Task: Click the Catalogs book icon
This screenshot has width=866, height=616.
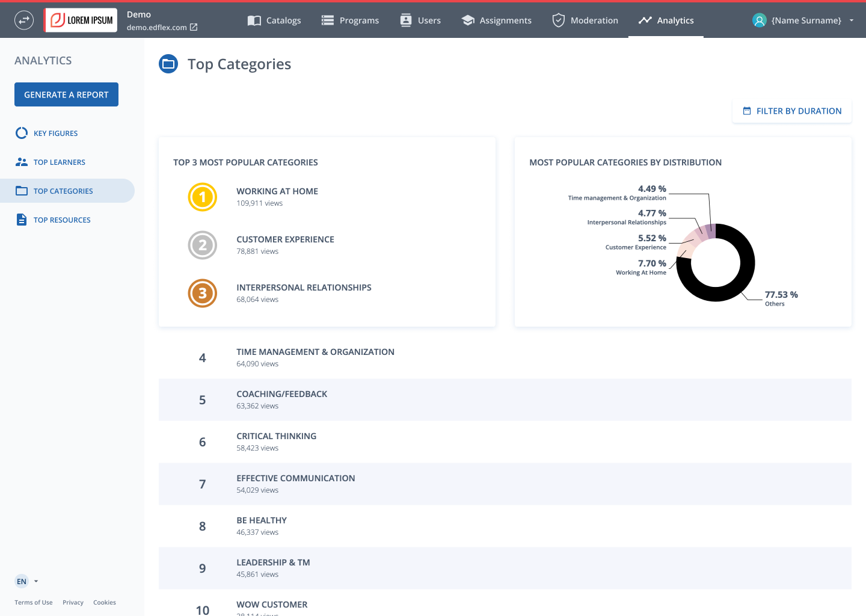Action: point(254,20)
